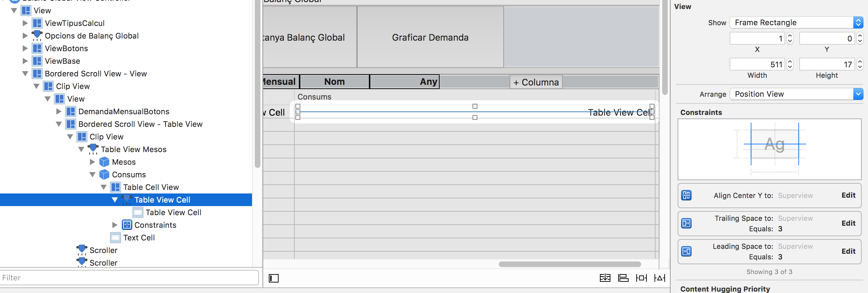Image resolution: width=868 pixels, height=293 pixels.
Task: Click the X position field
Action: click(x=757, y=39)
